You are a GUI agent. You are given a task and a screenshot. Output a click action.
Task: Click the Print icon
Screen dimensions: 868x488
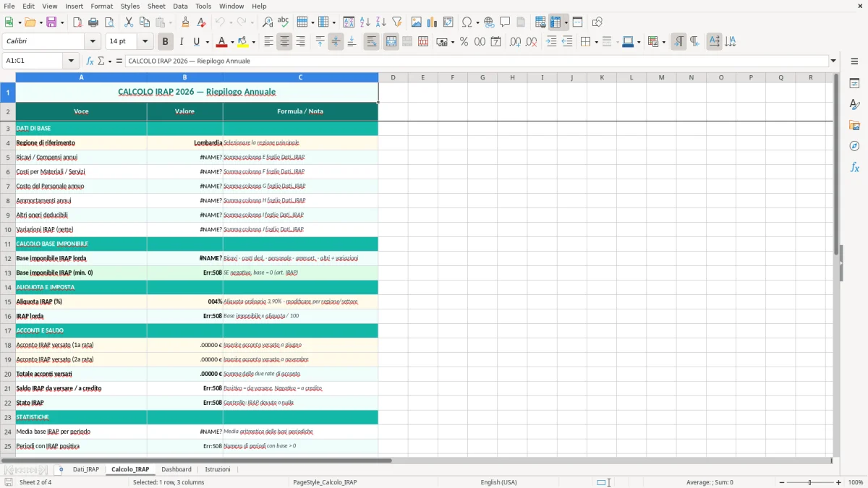click(x=93, y=22)
